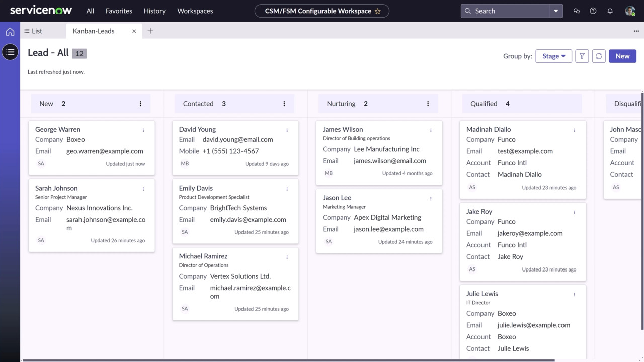Refresh the Kanban lead board
Image resolution: width=644 pixels, height=362 pixels.
[598, 56]
